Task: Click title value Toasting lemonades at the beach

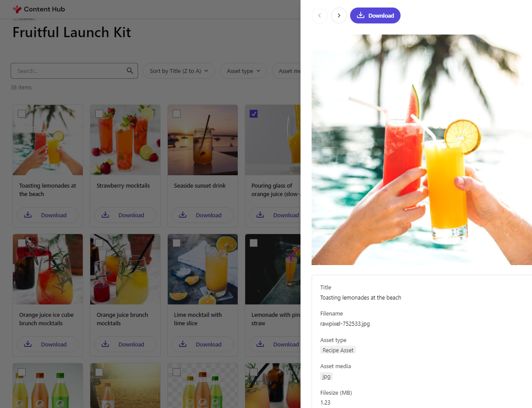Action: click(361, 297)
